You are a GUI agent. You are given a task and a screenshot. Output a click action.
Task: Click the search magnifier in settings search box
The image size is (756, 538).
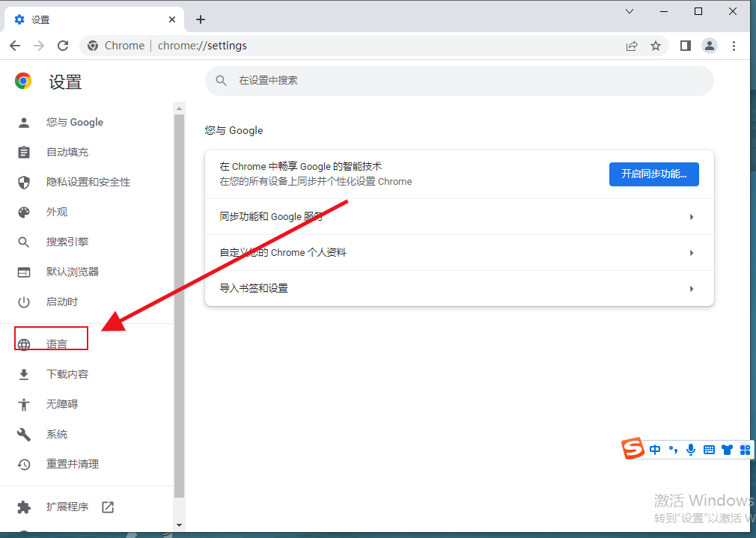221,81
